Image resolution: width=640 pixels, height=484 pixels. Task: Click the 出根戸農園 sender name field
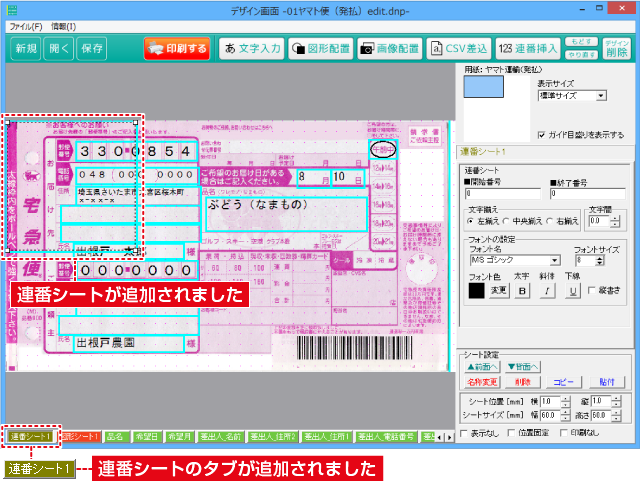pyautogui.click(x=129, y=343)
